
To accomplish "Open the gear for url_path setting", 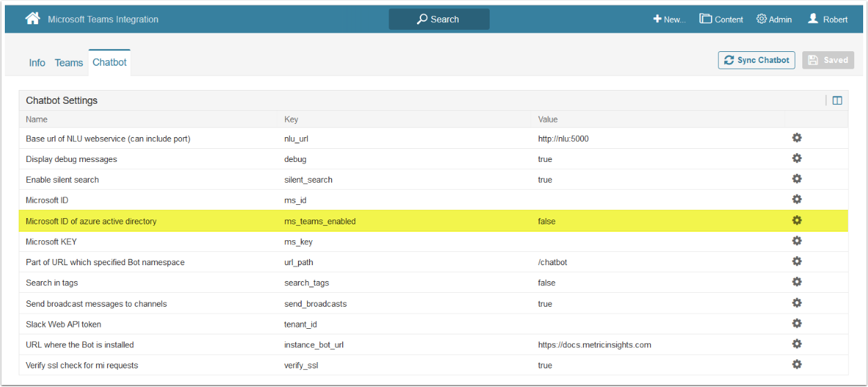I will point(797,262).
